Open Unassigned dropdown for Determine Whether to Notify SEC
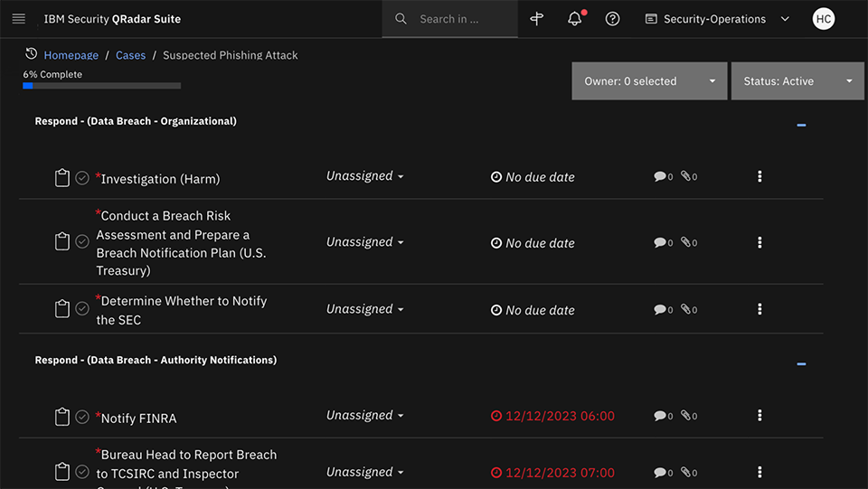 click(x=364, y=308)
